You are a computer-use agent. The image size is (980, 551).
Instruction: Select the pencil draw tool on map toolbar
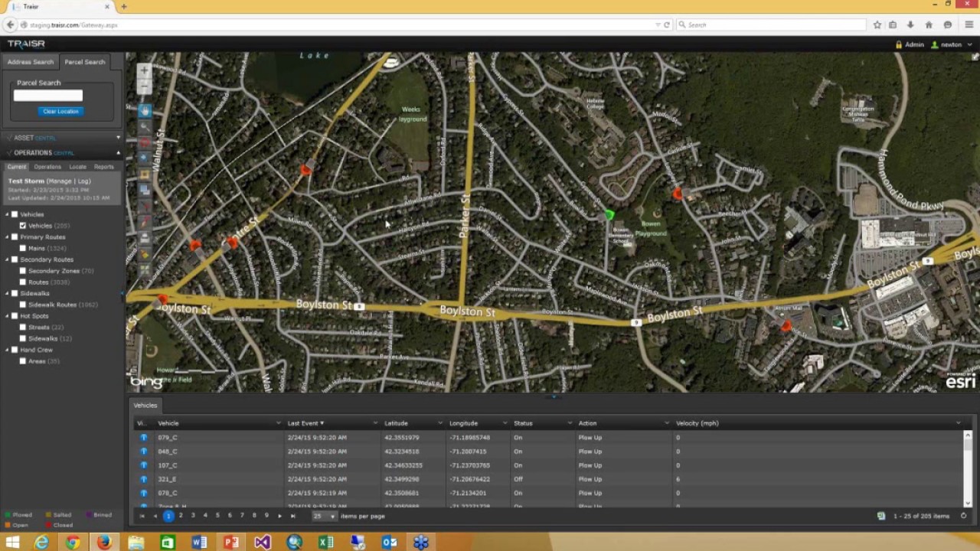click(145, 222)
